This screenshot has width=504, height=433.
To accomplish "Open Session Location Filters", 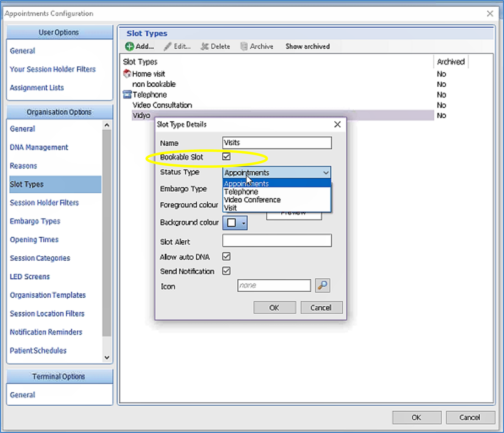I will click(47, 314).
